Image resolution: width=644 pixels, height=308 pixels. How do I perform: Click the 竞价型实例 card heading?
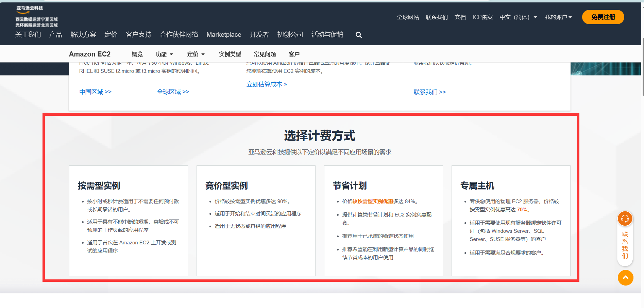[x=226, y=185]
